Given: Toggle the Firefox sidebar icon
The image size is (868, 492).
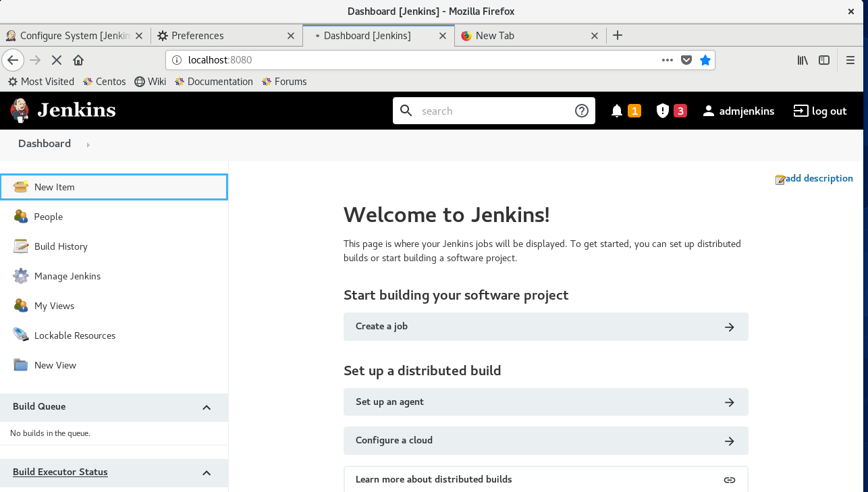Looking at the screenshot, I should coord(824,60).
